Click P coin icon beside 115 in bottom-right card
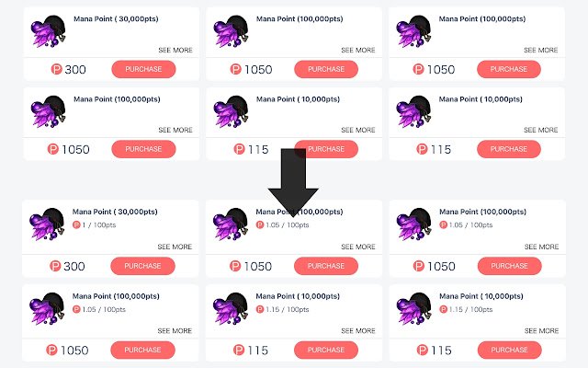Image resolution: width=588 pixels, height=368 pixels. tap(423, 350)
